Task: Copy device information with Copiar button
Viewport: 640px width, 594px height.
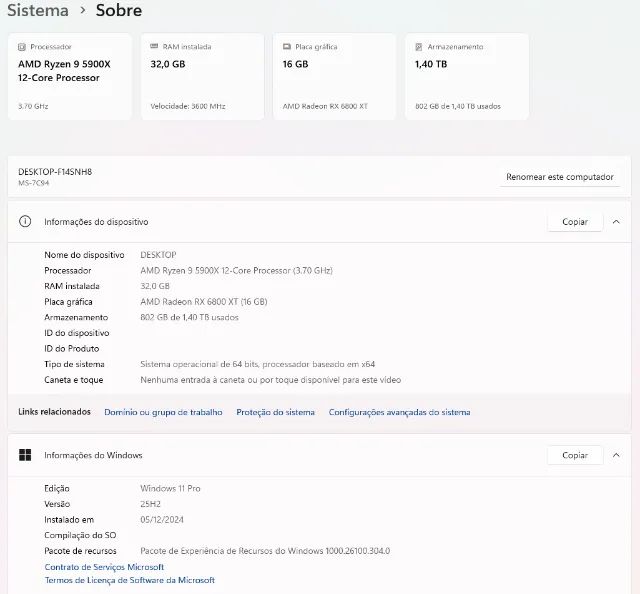Action: (575, 222)
